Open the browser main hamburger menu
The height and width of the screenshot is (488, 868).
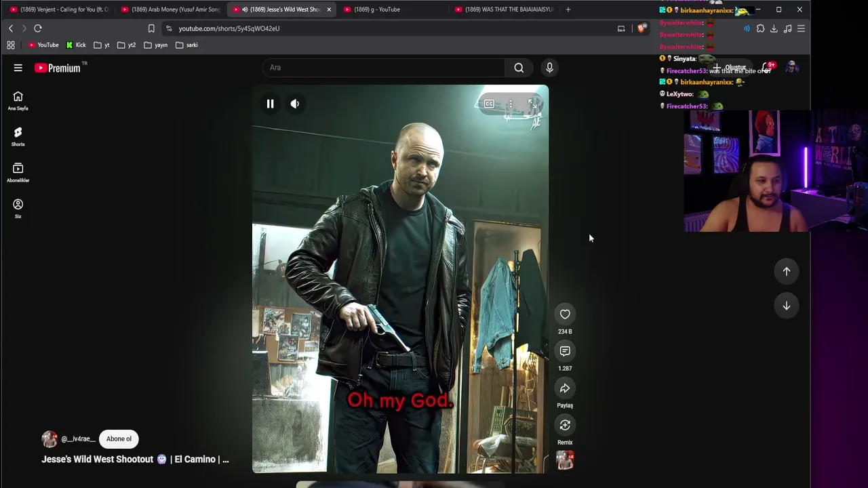(x=801, y=28)
